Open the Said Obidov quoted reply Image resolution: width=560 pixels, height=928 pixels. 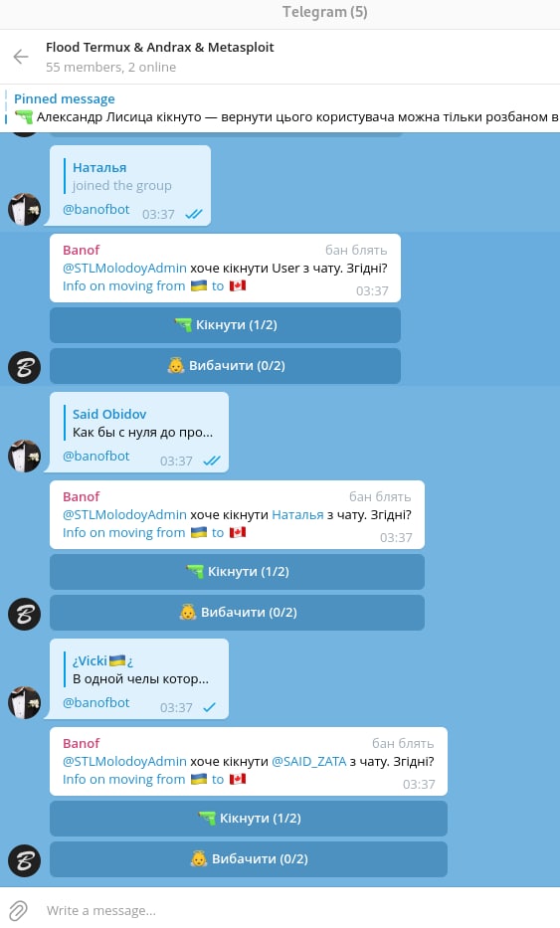142,423
